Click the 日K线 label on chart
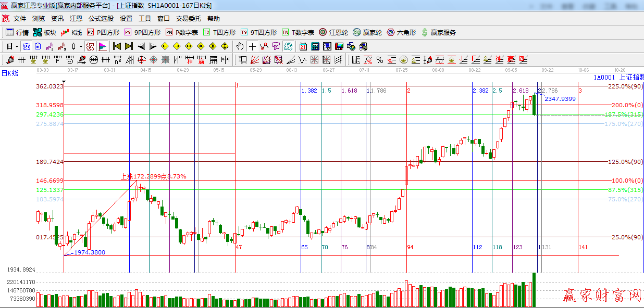644x308 pixels. tap(9, 73)
